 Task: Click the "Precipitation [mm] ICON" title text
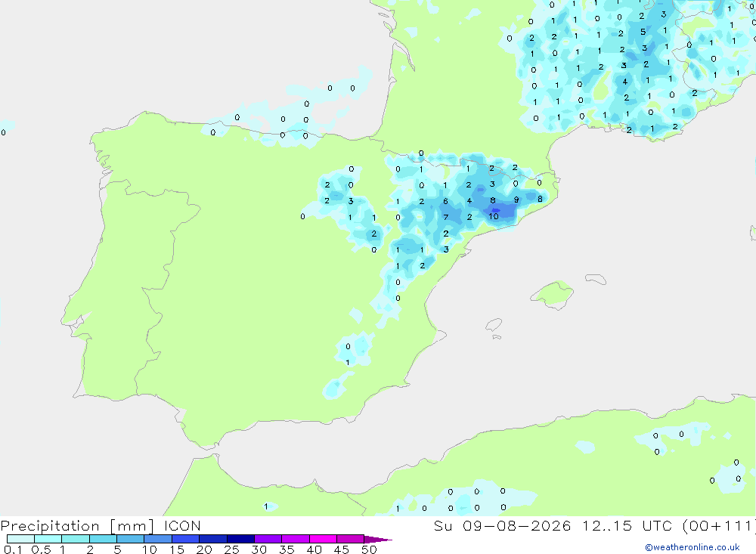pos(101,526)
